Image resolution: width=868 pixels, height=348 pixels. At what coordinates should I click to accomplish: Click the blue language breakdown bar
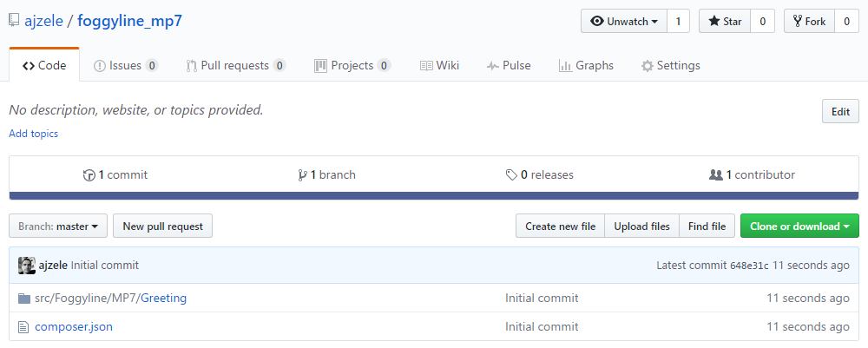(434, 195)
